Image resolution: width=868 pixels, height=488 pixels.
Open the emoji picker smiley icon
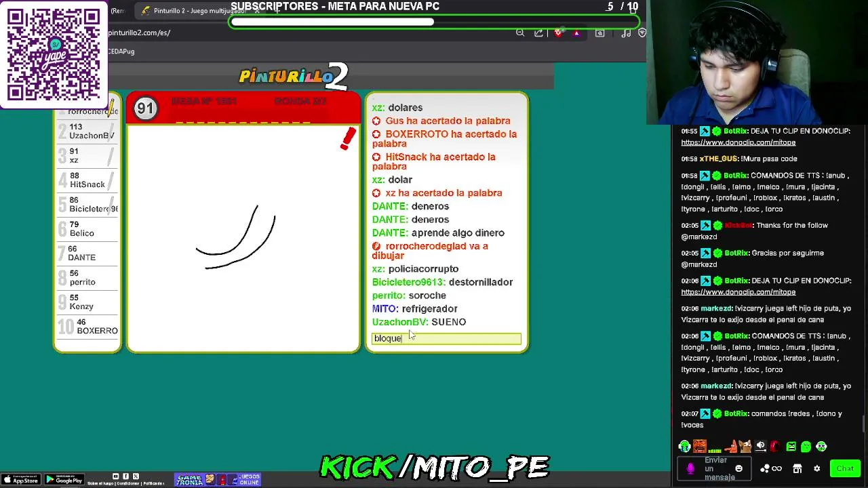[739, 468]
